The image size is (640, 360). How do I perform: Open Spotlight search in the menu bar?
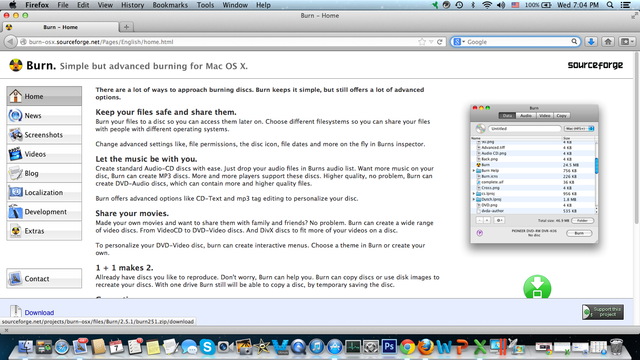coord(610,5)
